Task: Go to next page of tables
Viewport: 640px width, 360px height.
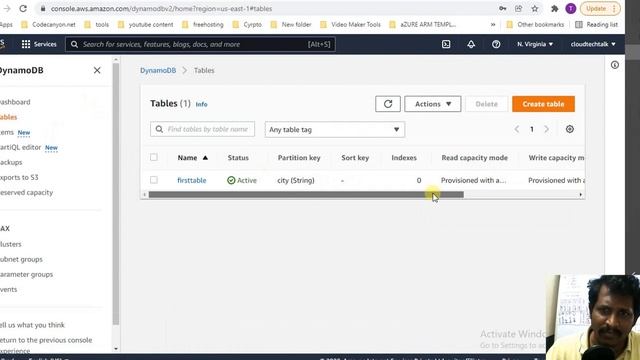Action: (547, 129)
